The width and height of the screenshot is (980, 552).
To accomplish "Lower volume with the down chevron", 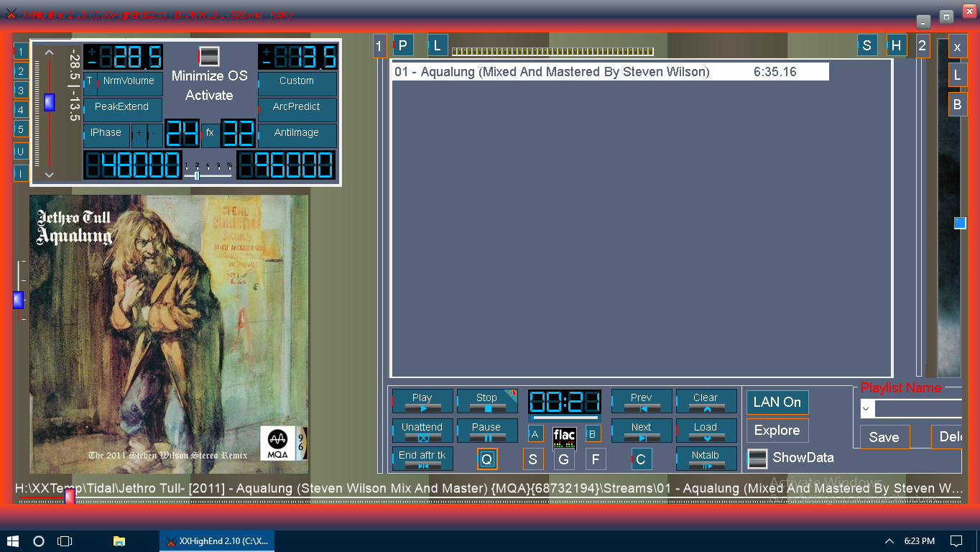I will pyautogui.click(x=49, y=175).
